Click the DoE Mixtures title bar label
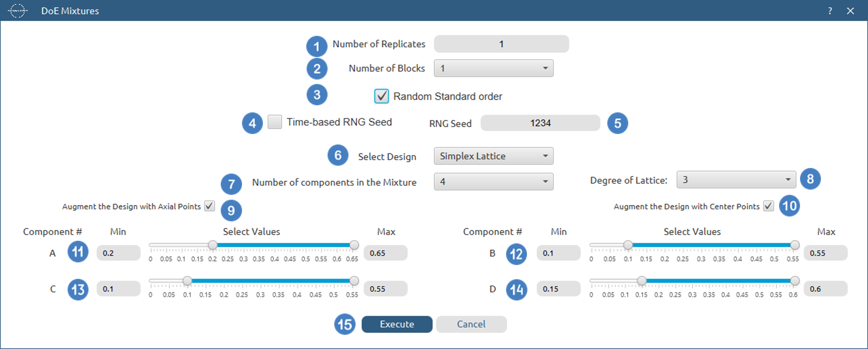 (x=70, y=10)
